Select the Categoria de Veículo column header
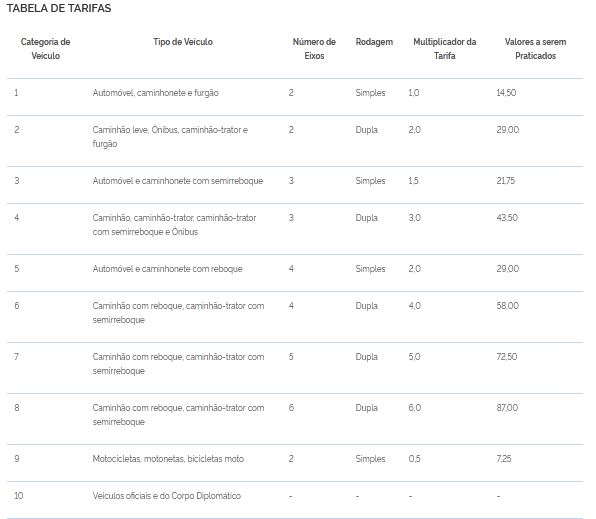Viewport: 596px width, 519px height. click(x=46, y=49)
